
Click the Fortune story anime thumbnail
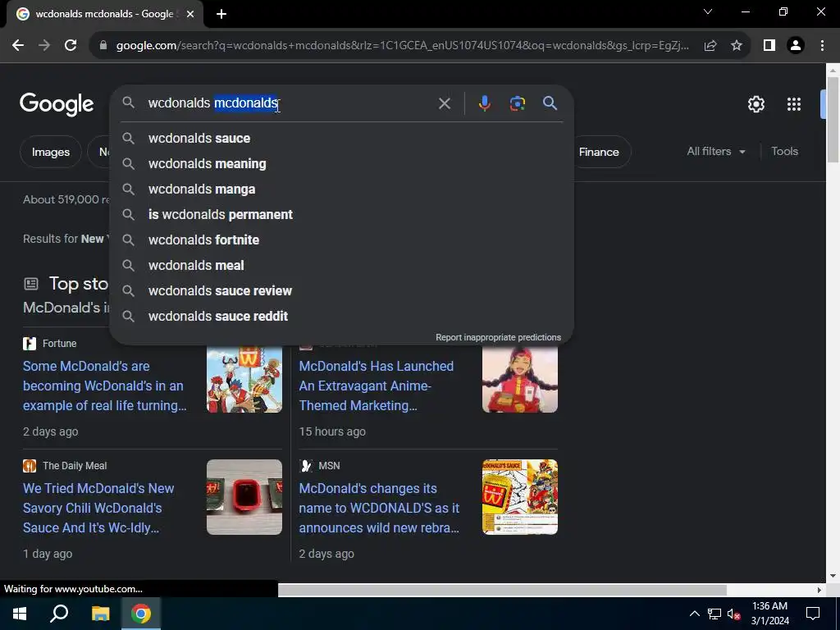click(244, 379)
